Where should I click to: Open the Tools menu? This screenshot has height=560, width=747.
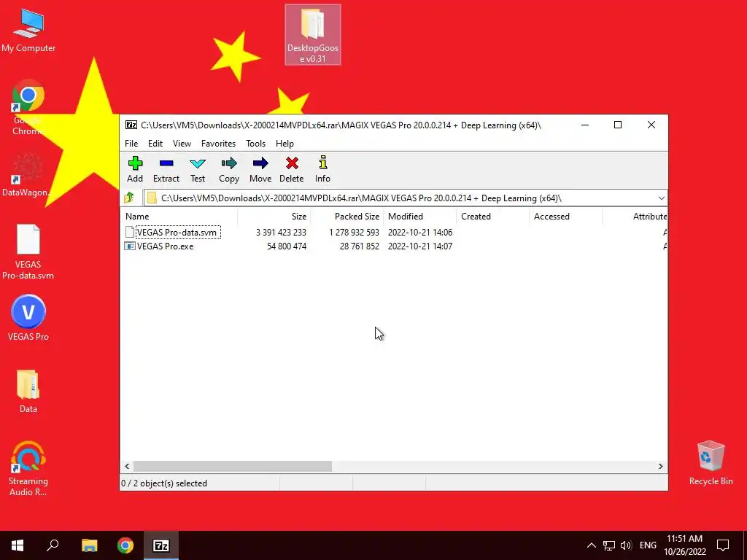click(255, 144)
